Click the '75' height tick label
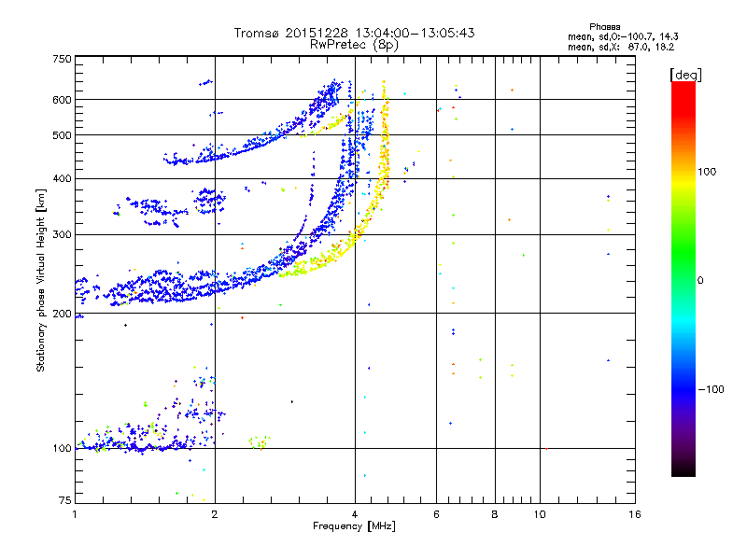 [x=65, y=500]
